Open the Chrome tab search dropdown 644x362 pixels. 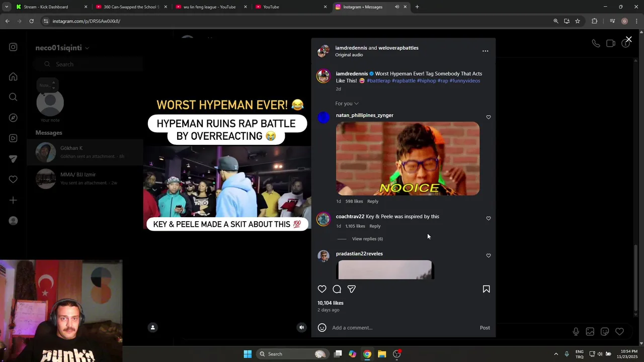click(x=7, y=7)
